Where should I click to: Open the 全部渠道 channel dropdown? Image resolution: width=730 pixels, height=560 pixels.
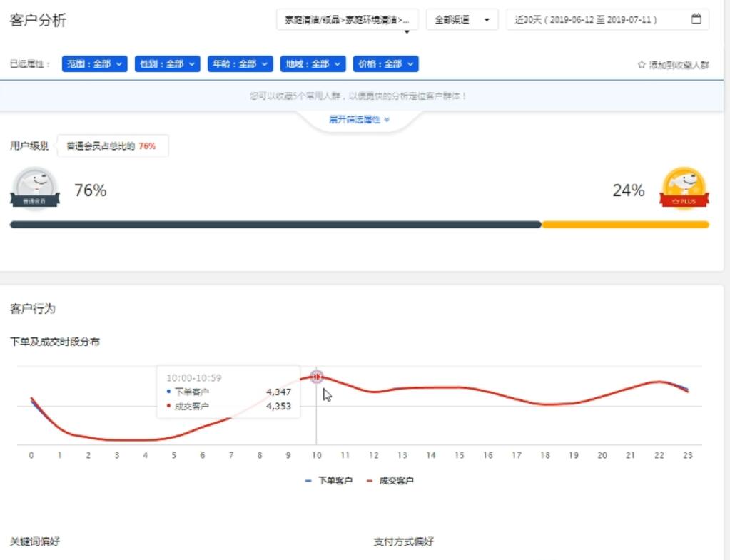click(x=462, y=20)
